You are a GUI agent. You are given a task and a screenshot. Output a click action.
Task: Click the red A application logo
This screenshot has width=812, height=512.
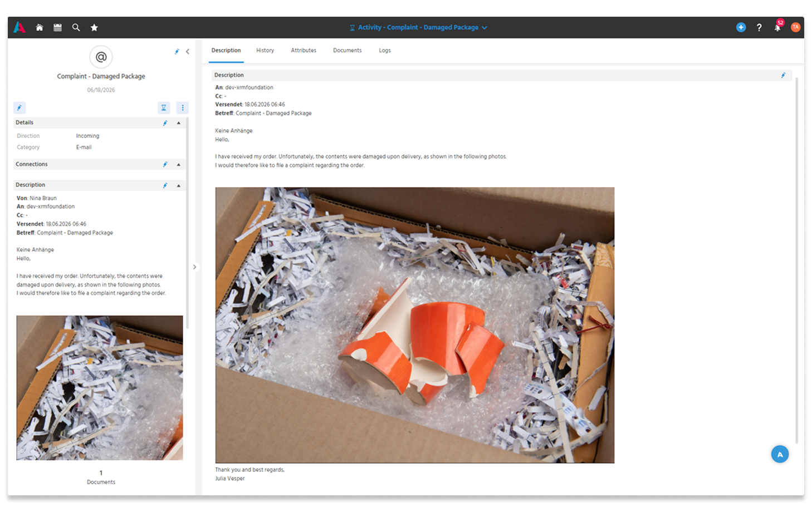click(x=19, y=27)
